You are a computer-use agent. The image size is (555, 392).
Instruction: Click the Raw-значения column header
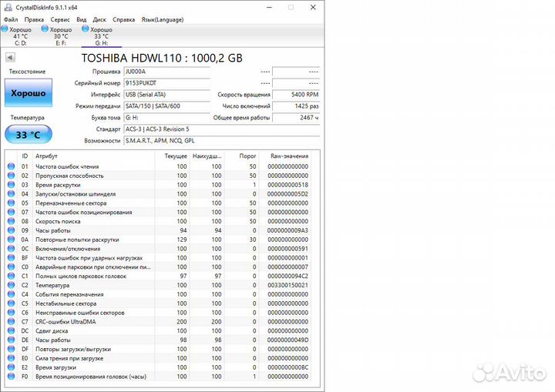click(288, 156)
